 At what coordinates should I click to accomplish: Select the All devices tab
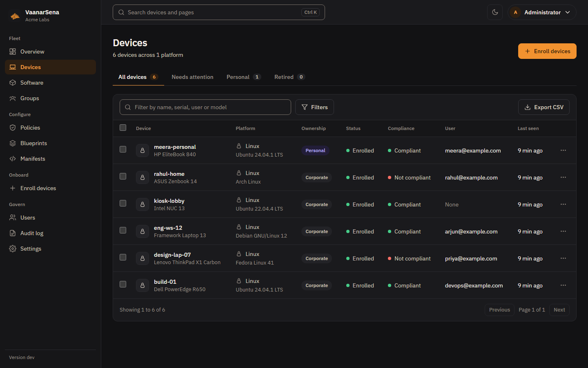tap(138, 77)
